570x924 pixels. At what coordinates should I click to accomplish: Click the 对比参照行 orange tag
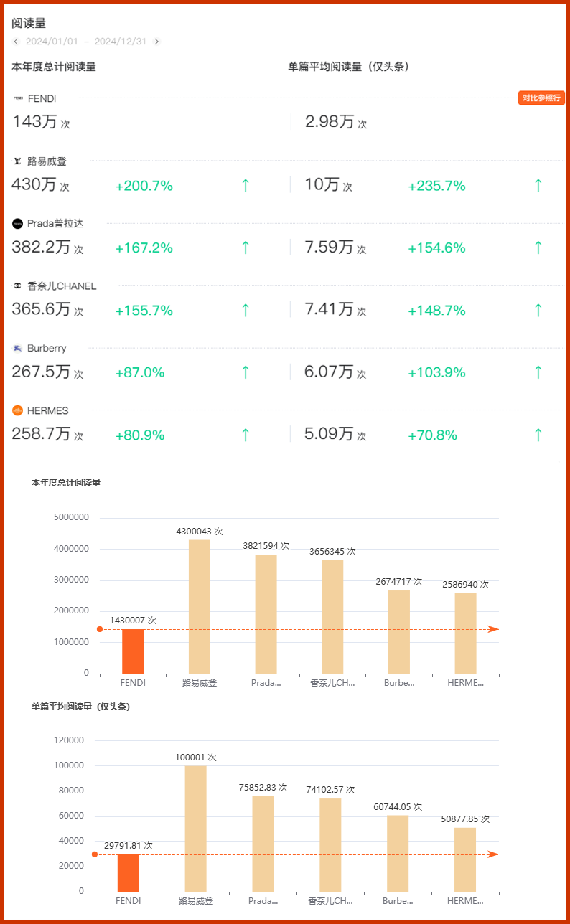pos(541,98)
